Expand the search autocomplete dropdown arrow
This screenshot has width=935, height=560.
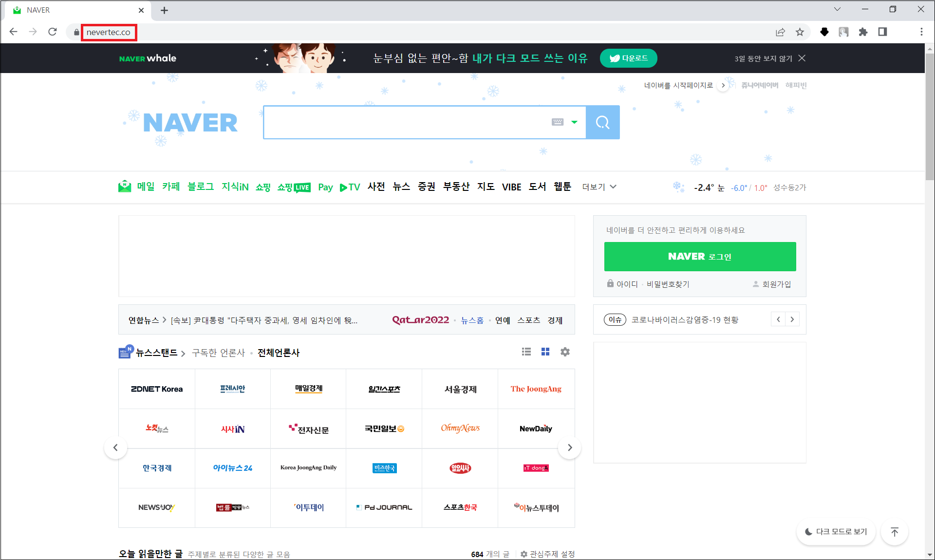575,122
